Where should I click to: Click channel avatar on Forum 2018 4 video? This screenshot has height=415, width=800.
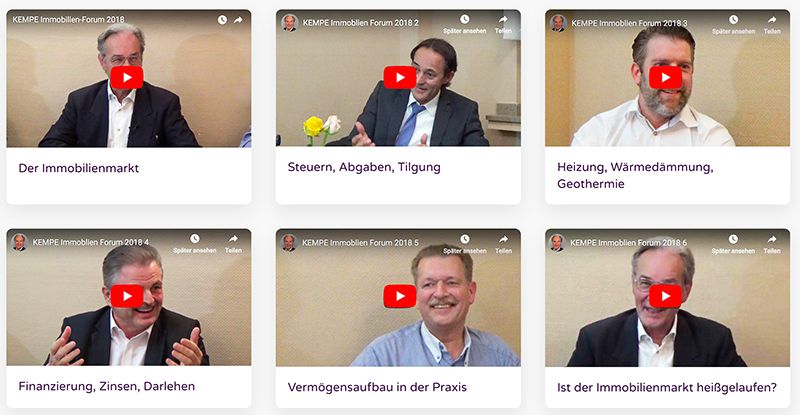point(20,242)
